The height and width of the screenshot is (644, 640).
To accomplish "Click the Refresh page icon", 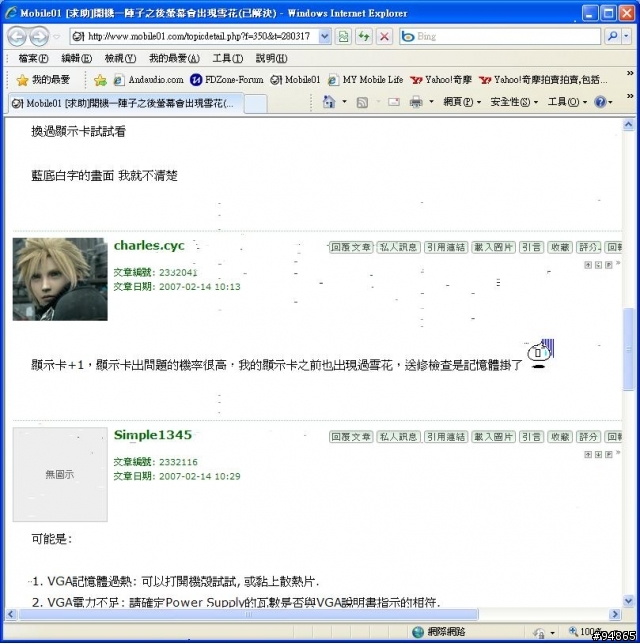I will 364,37.
